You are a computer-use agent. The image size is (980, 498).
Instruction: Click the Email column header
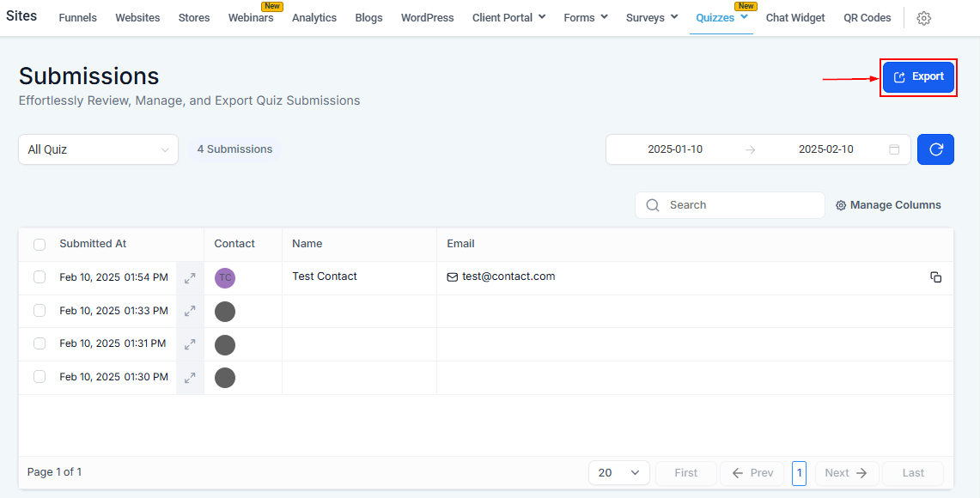tap(460, 244)
